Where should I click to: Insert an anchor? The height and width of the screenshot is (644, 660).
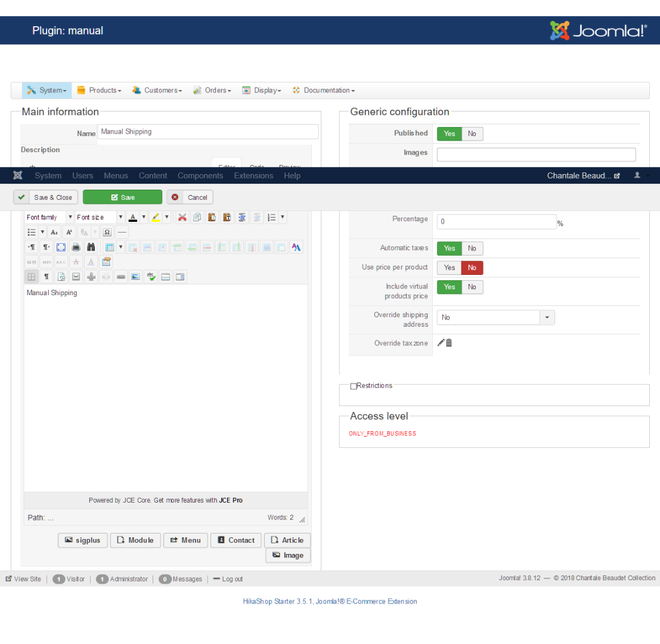(x=91, y=277)
